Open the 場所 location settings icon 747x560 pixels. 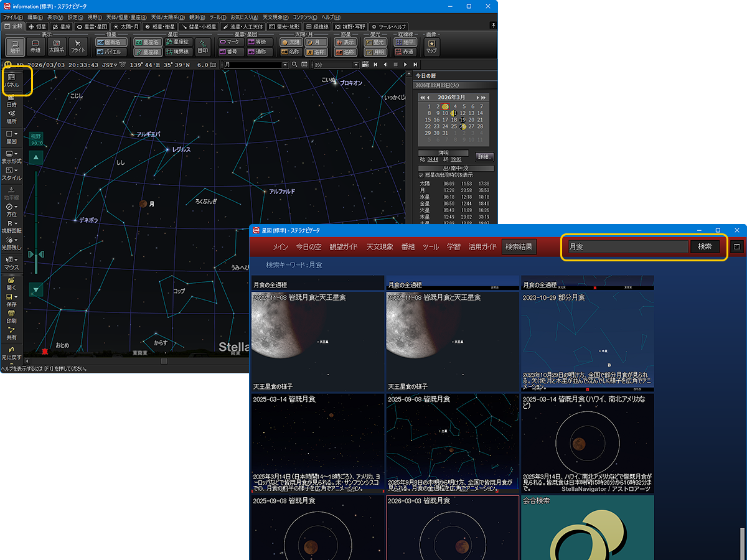pyautogui.click(x=12, y=116)
